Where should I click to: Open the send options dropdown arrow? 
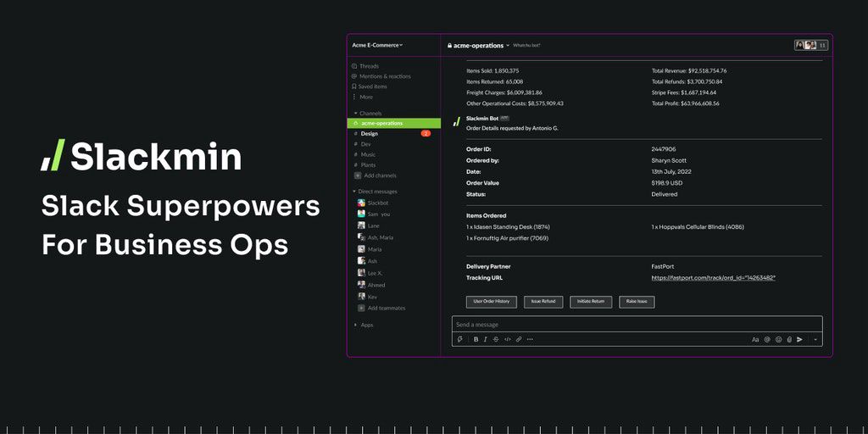[x=815, y=339]
